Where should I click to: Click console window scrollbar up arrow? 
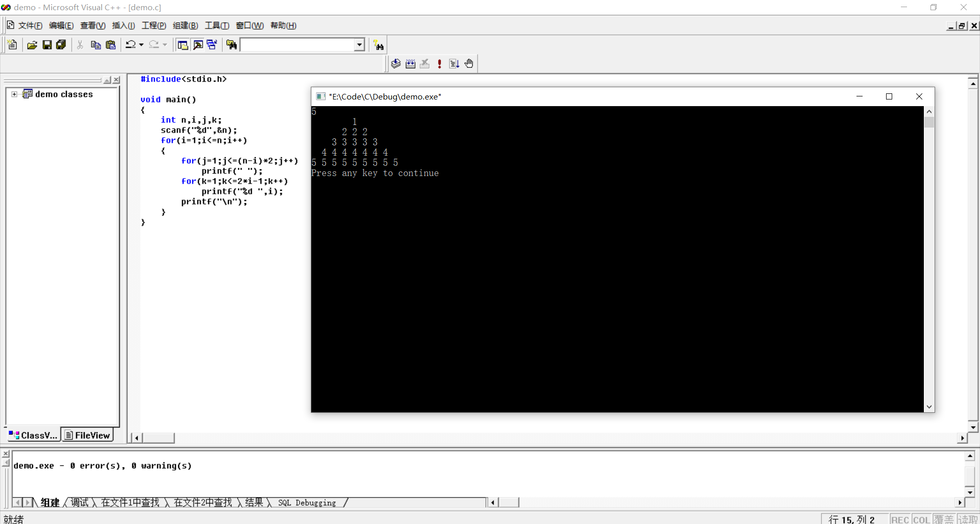929,111
